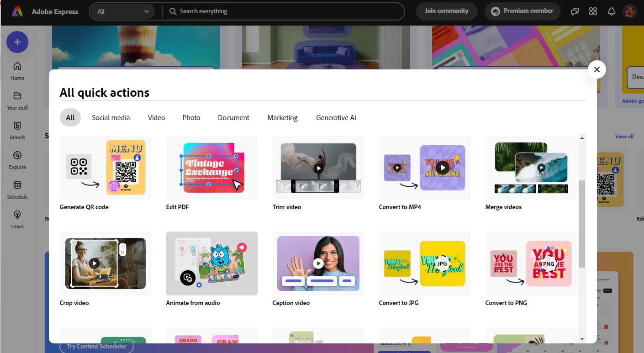
Task: Click the Convert to PNG label
Action: (x=507, y=303)
